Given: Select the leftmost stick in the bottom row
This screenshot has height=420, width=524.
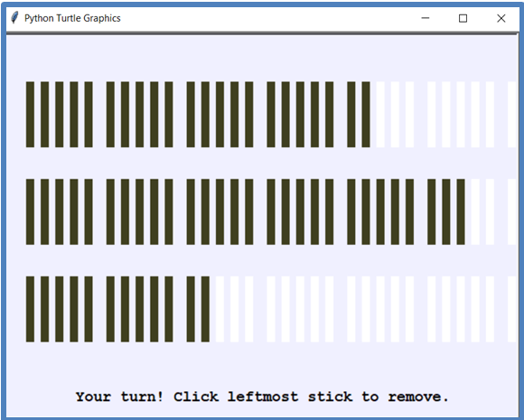Looking at the screenshot, I should click(30, 309).
